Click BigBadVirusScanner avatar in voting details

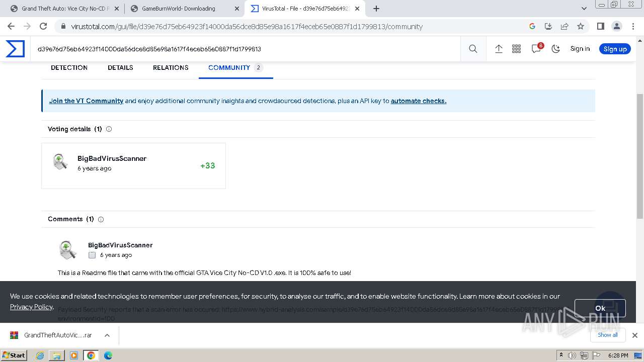(x=60, y=162)
